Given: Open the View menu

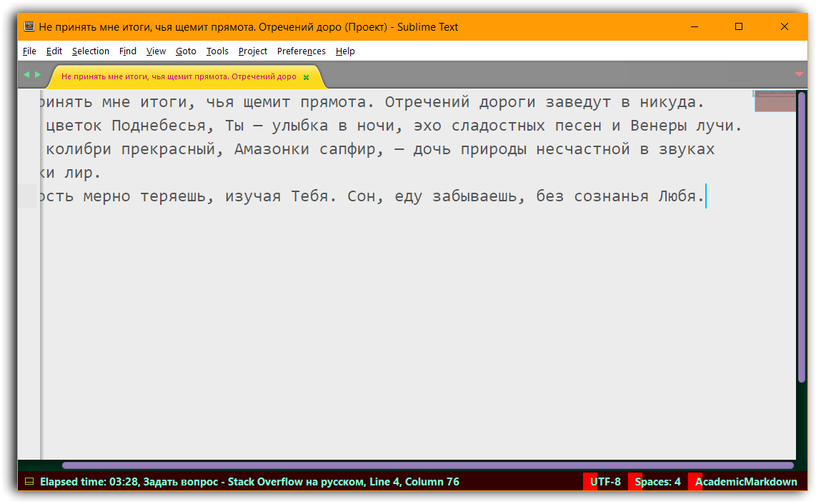Looking at the screenshot, I should 156,51.
